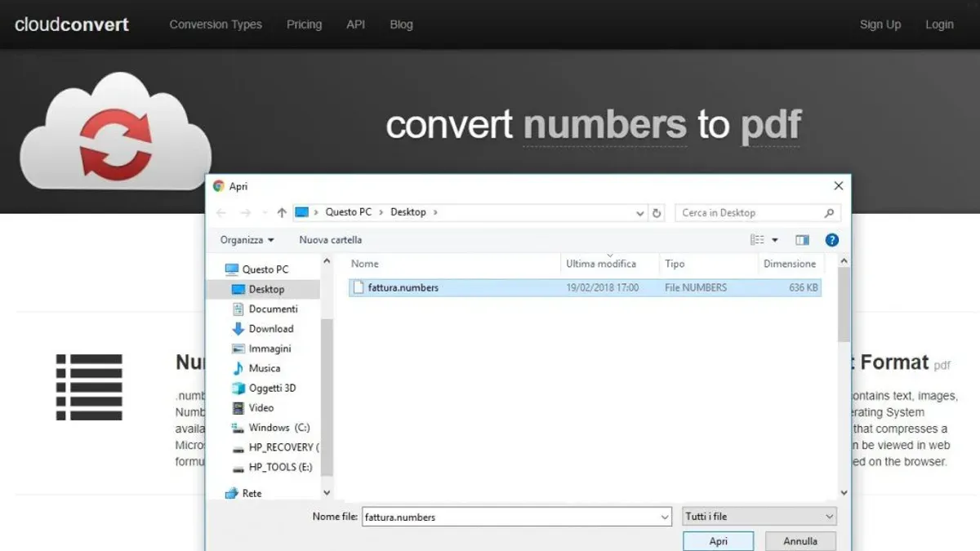Open the Pricing page
The image size is (980, 551).
[304, 24]
